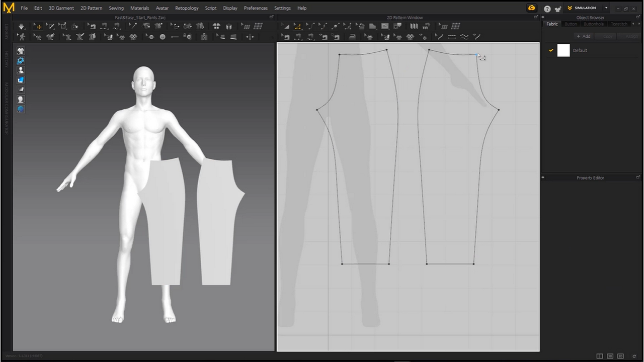Image resolution: width=644 pixels, height=362 pixels.
Task: Expand Object Browser tabs with right arrow
Action: coord(639,24)
